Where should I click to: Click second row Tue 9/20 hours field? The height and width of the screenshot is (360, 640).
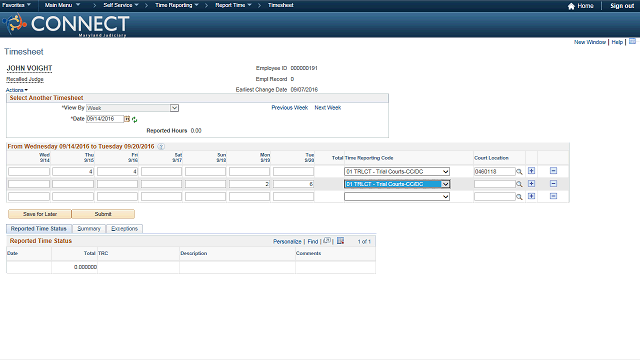point(293,184)
